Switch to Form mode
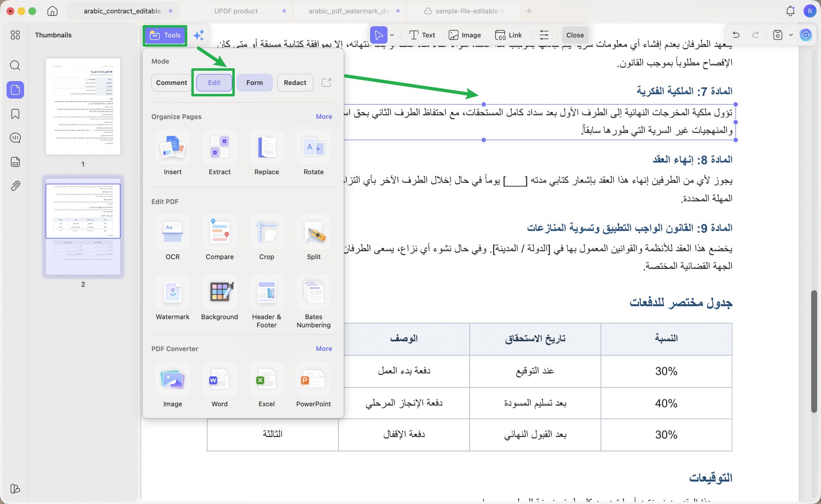The width and height of the screenshot is (821, 504). [x=255, y=83]
